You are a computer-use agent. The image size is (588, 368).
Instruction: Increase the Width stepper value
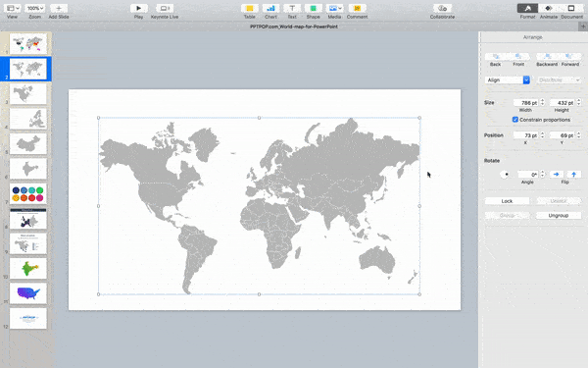point(542,101)
